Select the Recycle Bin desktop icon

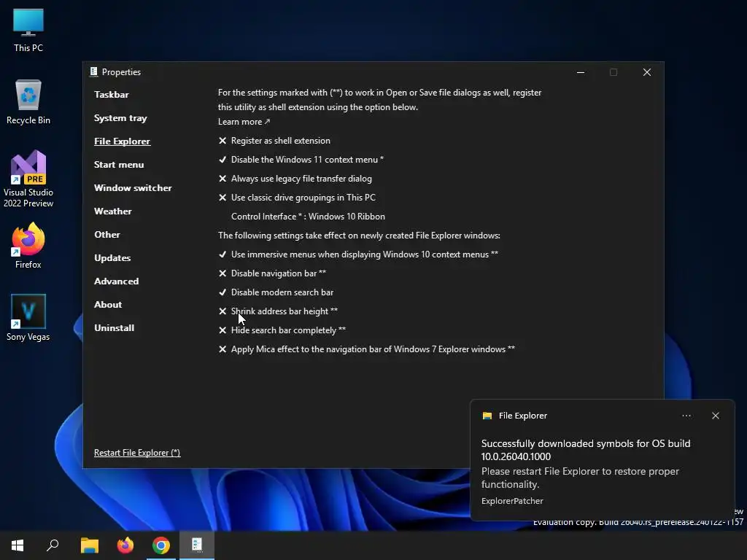click(x=28, y=102)
